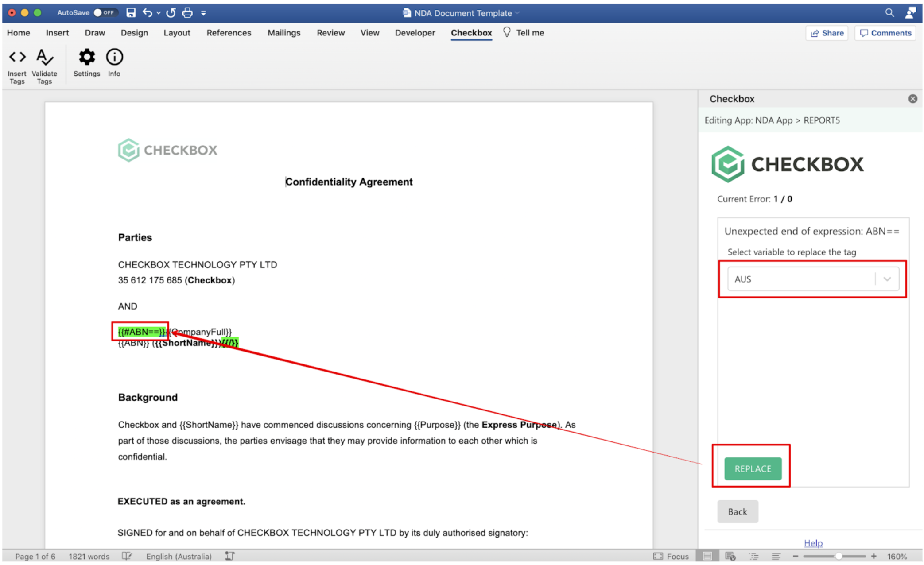Click the Focus mode button in the status bar
The width and height of the screenshot is (924, 565).
pyautogui.click(x=671, y=556)
